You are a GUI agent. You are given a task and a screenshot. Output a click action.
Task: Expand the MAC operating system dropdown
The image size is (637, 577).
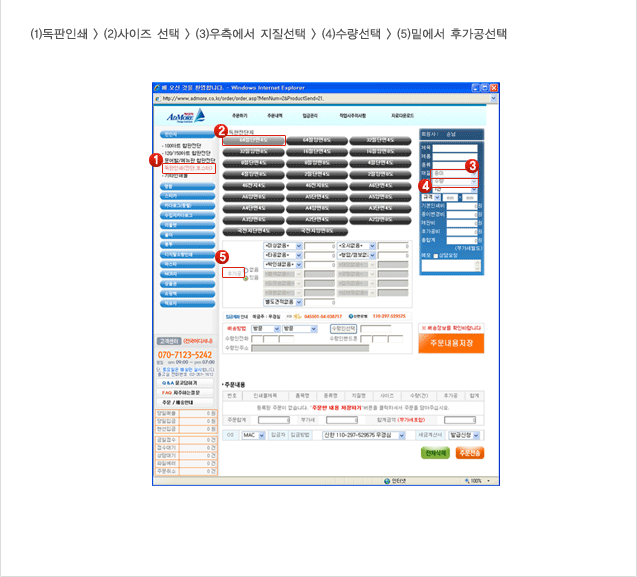[252, 436]
